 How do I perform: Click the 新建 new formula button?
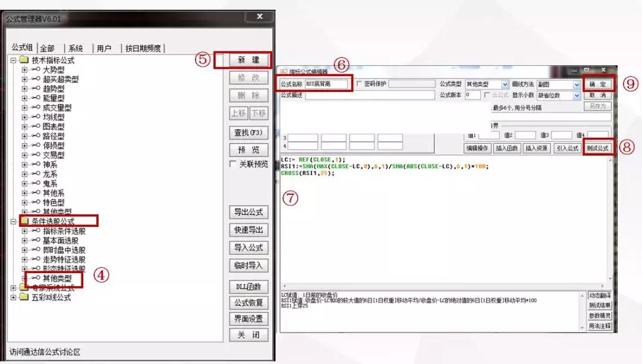pos(250,61)
